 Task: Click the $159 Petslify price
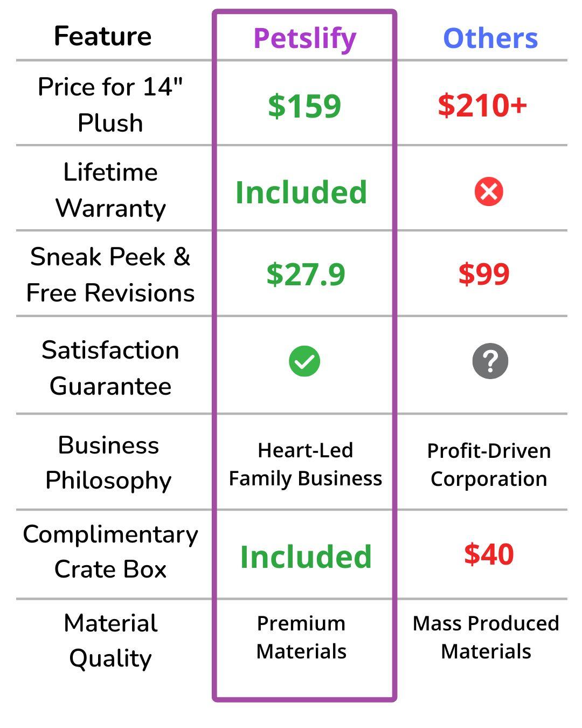304,106
